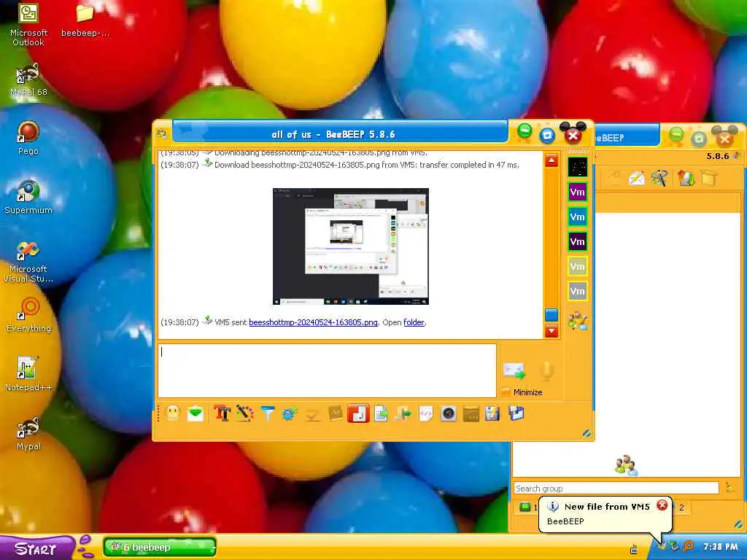Save the chat with the floppy disk icon
This screenshot has height=560, width=747.
516,413
